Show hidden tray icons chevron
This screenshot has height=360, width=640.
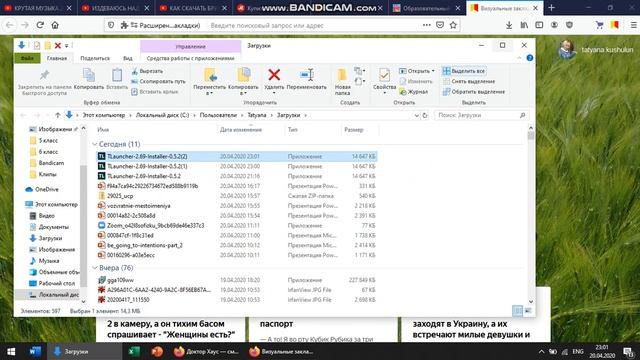coord(541,351)
